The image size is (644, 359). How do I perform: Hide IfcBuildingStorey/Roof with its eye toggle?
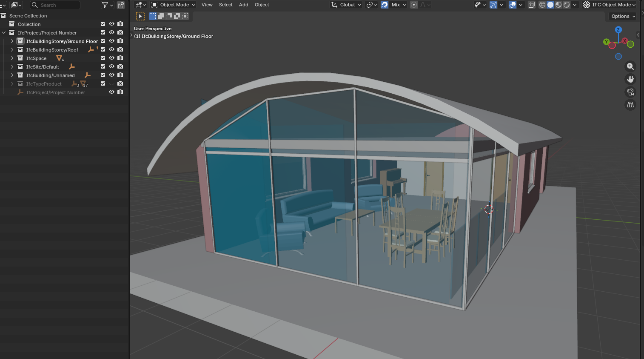(x=111, y=49)
